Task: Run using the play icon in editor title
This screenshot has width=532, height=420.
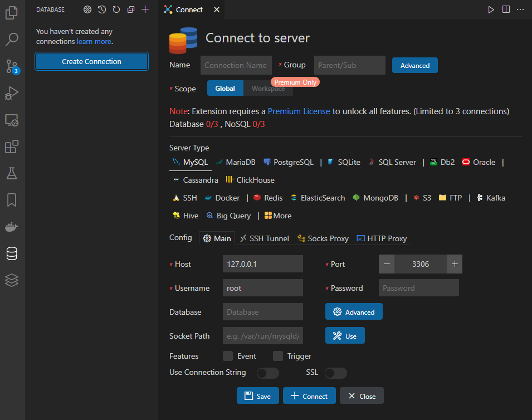Action: tap(491, 9)
